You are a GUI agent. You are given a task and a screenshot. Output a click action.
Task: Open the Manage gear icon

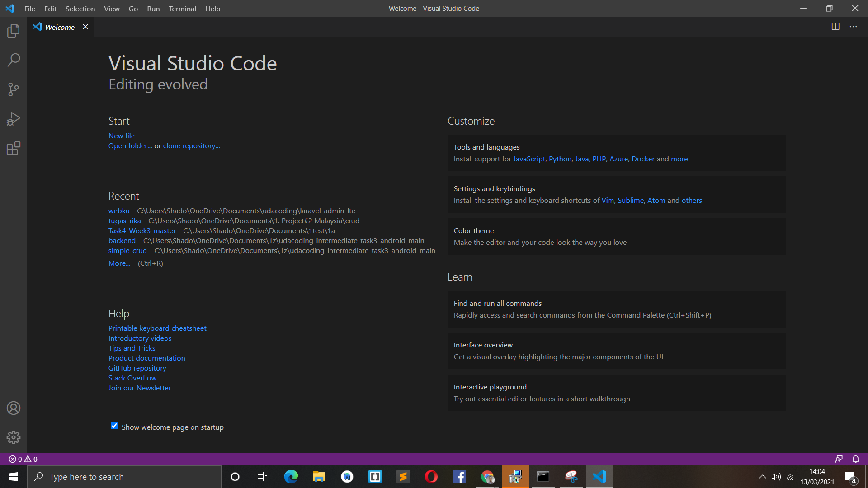pos(14,437)
